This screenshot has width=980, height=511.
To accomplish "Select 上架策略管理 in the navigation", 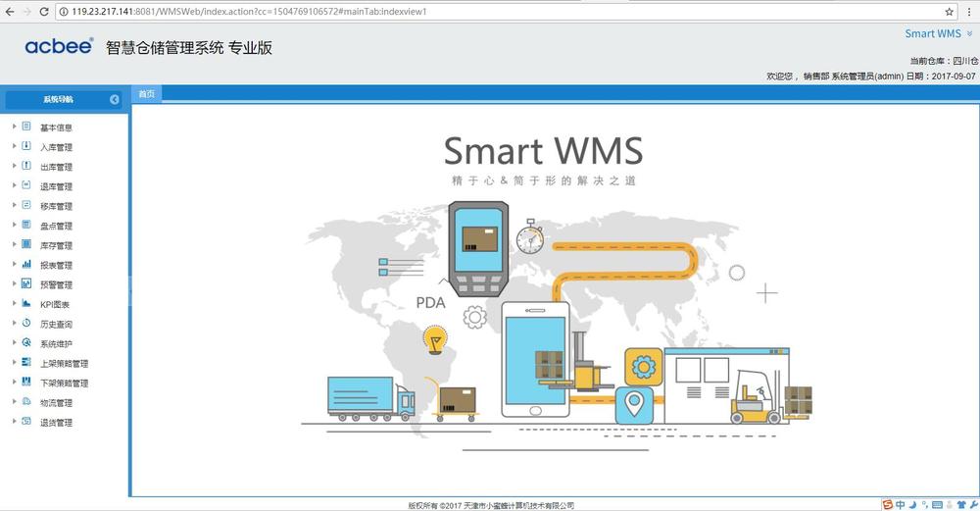I will (65, 364).
